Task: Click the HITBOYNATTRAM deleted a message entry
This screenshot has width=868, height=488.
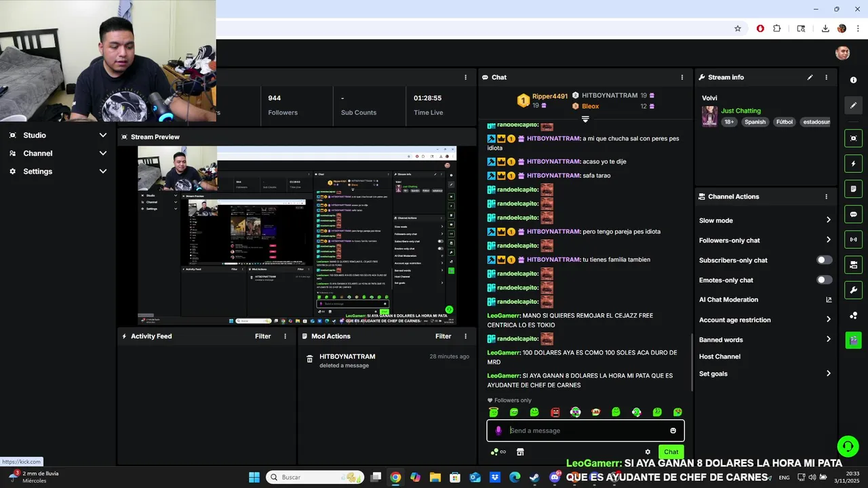Action: (x=387, y=361)
